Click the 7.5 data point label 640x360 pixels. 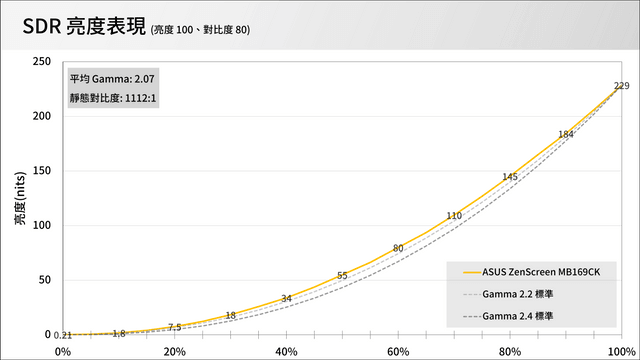[x=175, y=327]
